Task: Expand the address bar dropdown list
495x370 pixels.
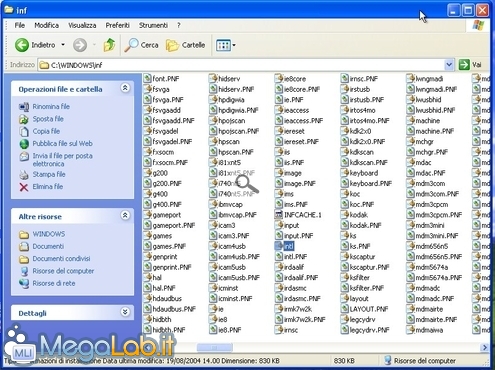Action: [x=449, y=65]
